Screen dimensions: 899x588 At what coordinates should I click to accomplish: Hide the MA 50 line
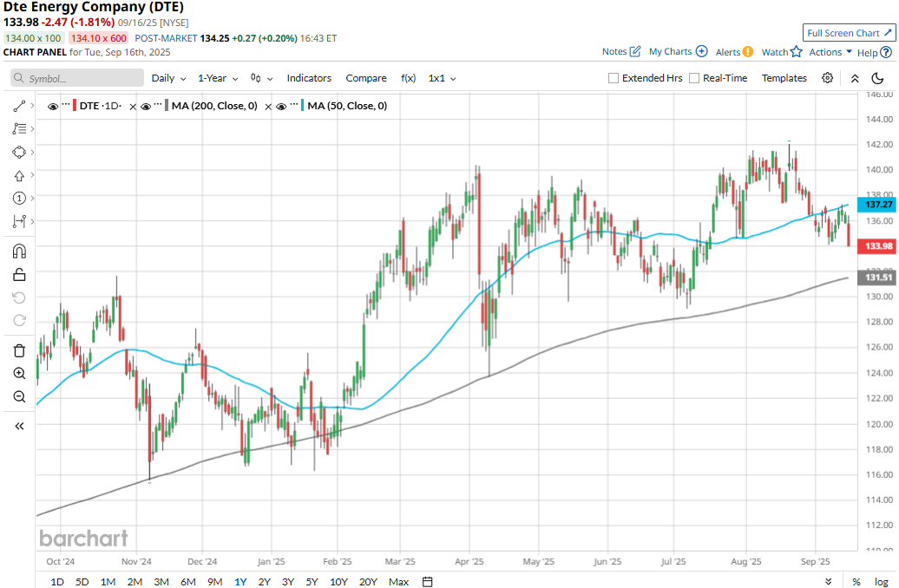pyautogui.click(x=281, y=107)
